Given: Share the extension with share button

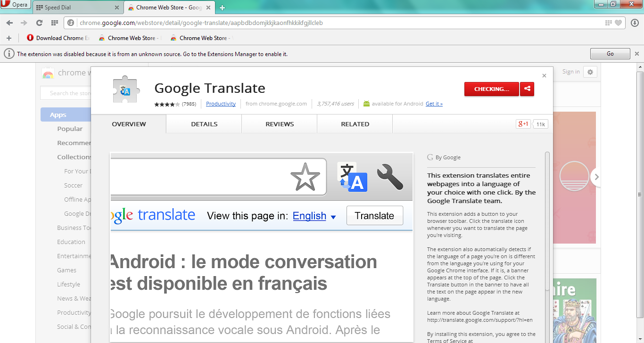Looking at the screenshot, I should coord(527,89).
